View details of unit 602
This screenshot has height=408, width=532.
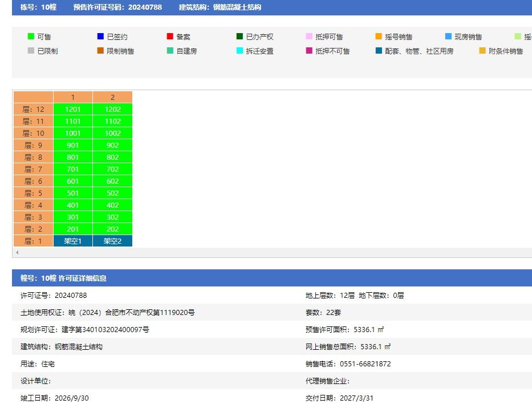[113, 181]
